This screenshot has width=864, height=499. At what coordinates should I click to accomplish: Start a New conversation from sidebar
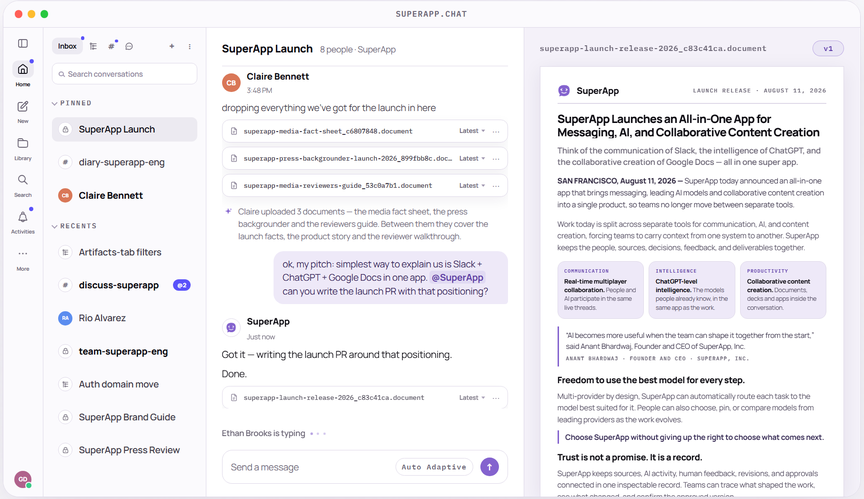pos(23,106)
